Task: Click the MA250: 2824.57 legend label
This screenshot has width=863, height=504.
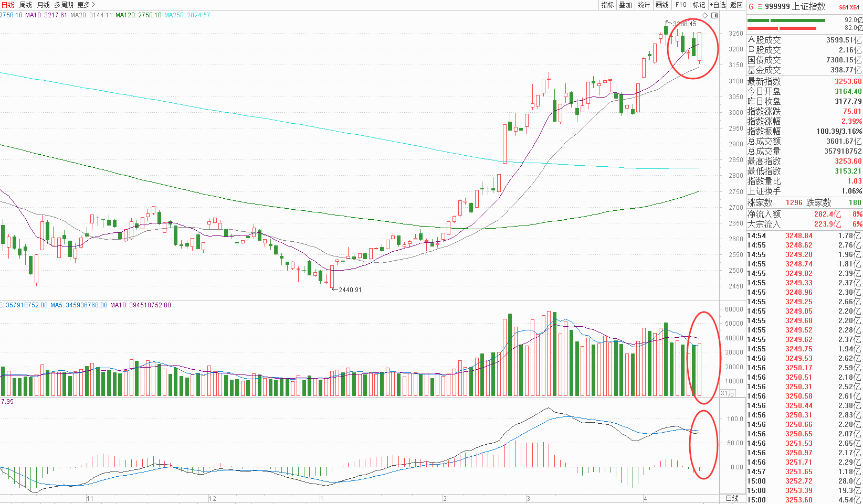Action: [187, 15]
